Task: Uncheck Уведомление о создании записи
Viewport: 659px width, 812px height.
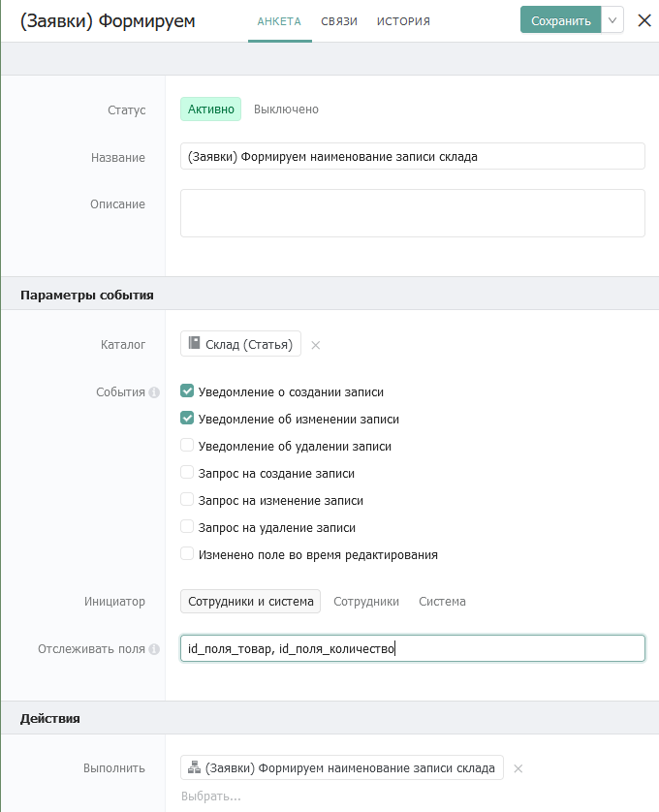Action: coord(187,391)
